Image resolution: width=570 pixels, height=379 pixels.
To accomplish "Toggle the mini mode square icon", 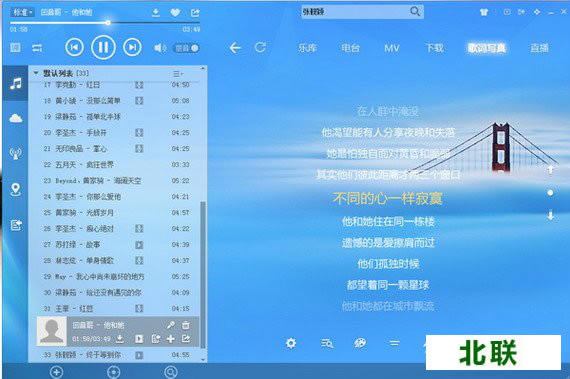I will tap(15, 47).
